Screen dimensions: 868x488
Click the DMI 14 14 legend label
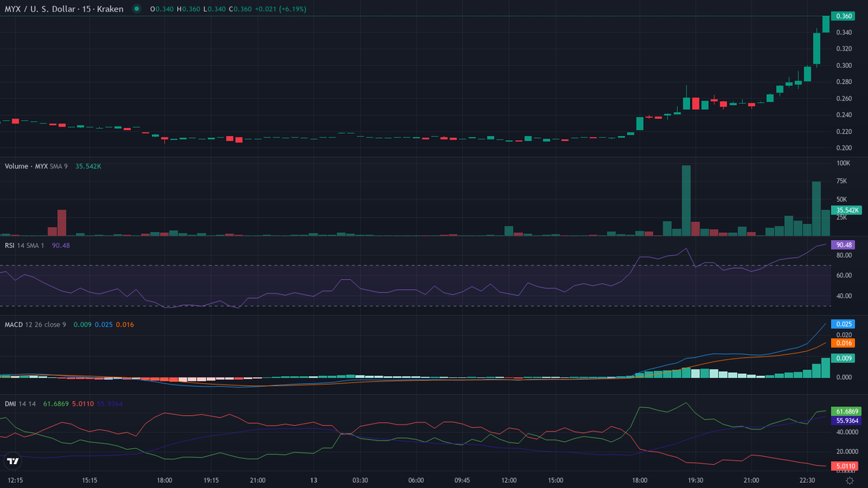(x=21, y=404)
